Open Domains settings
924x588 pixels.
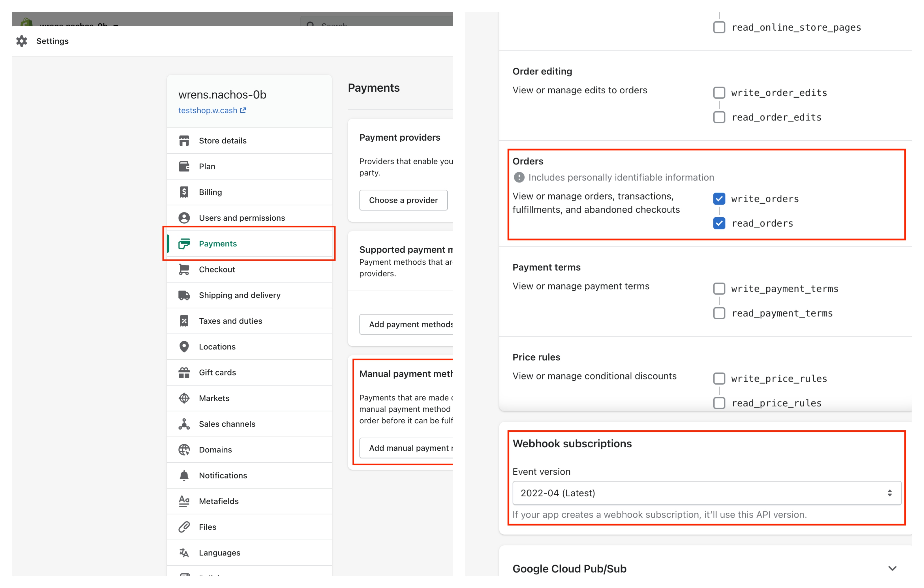pyautogui.click(x=249, y=450)
